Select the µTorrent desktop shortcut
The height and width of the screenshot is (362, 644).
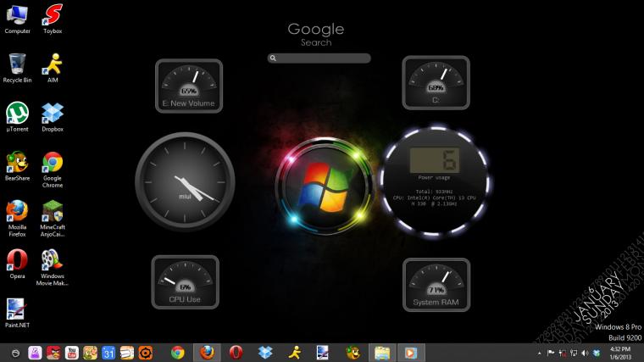[x=17, y=117]
